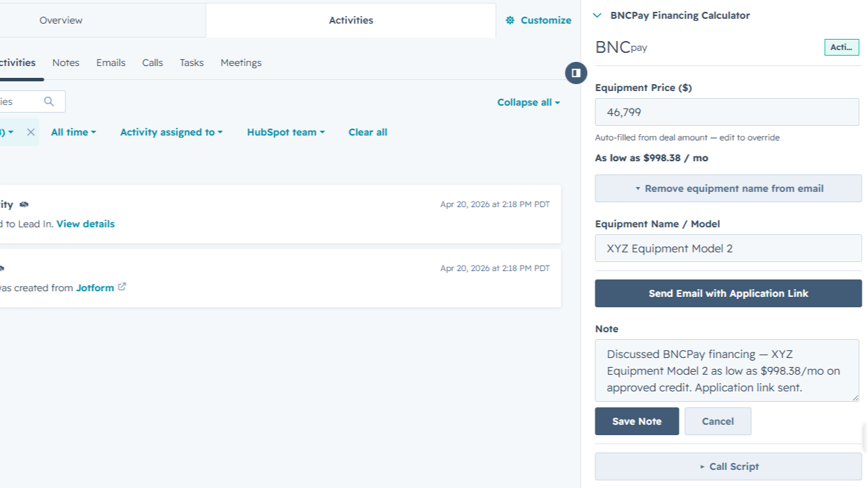
Task: Click 'As low as $998.38 / mo' text
Action: click(x=652, y=158)
